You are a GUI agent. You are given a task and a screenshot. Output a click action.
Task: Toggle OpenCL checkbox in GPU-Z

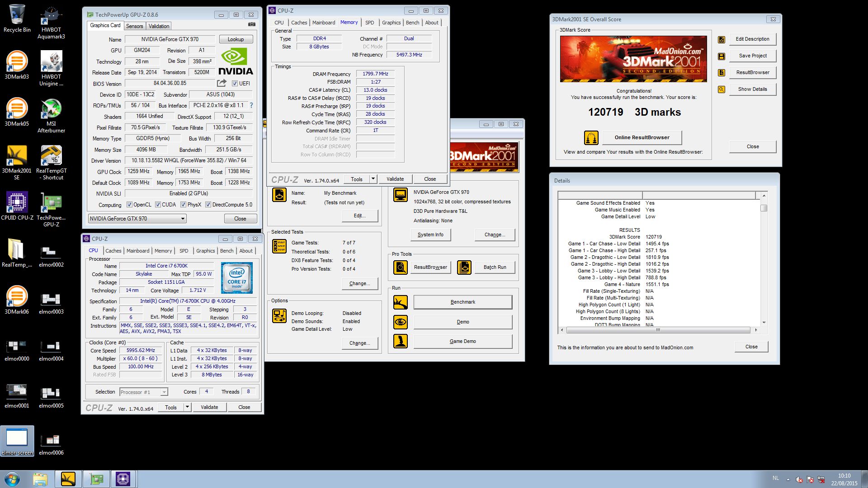pos(129,205)
